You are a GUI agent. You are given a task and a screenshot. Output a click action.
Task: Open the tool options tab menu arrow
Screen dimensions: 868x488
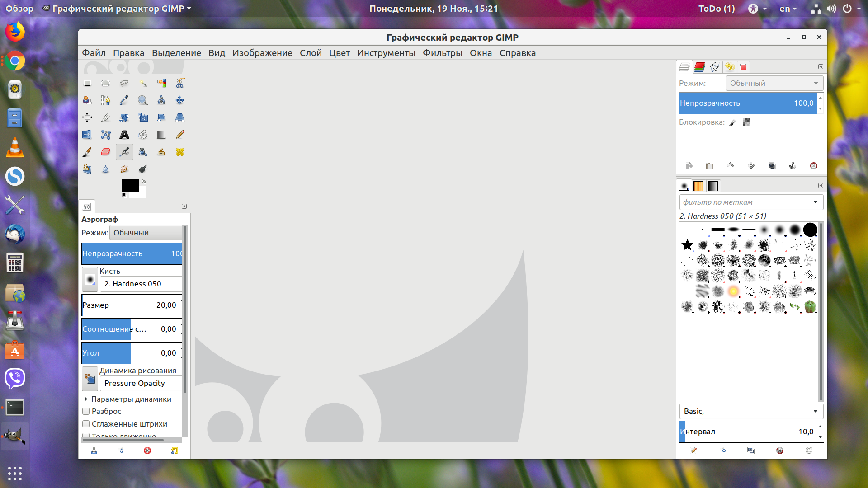coord(184,206)
